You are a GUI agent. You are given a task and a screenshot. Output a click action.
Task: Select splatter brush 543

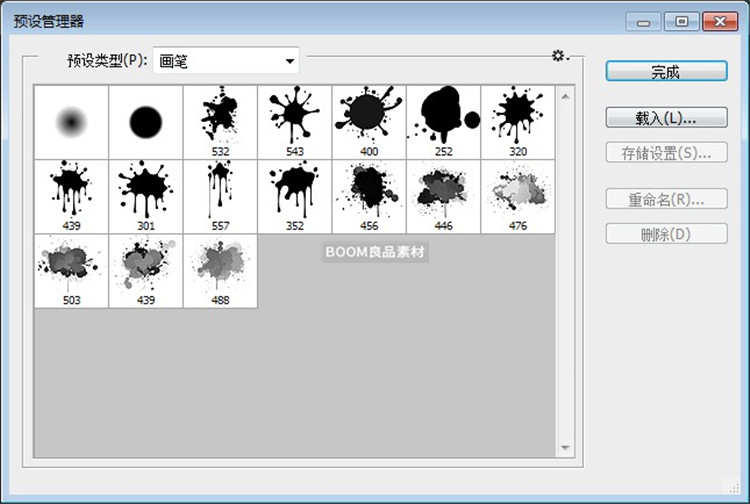point(295,122)
